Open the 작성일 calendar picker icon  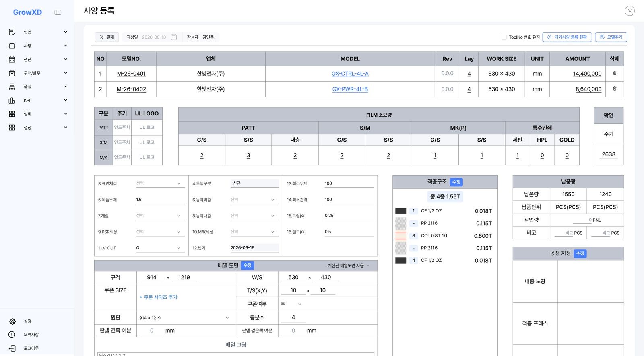(174, 37)
